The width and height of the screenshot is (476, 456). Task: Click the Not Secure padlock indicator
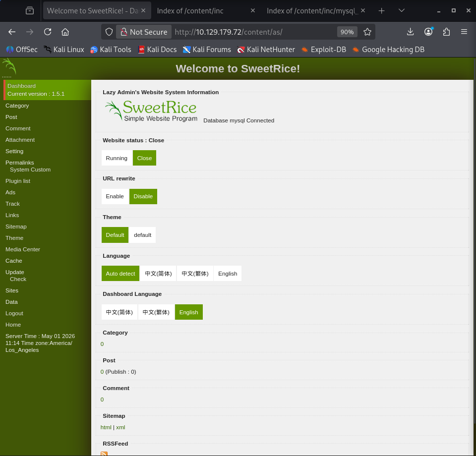pos(144,32)
